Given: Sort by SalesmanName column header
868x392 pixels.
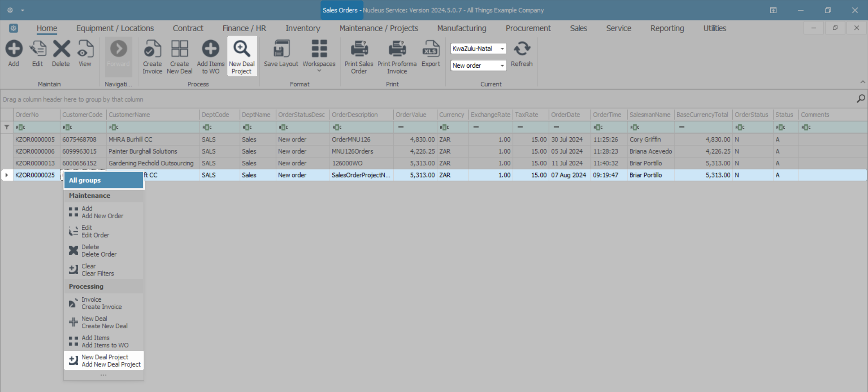Looking at the screenshot, I should point(651,115).
